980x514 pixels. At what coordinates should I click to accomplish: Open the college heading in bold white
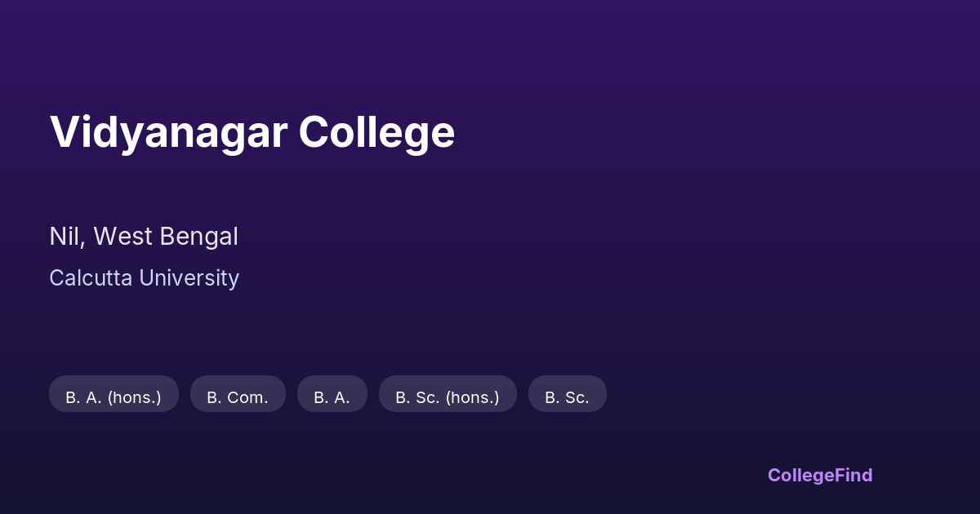tap(252, 132)
